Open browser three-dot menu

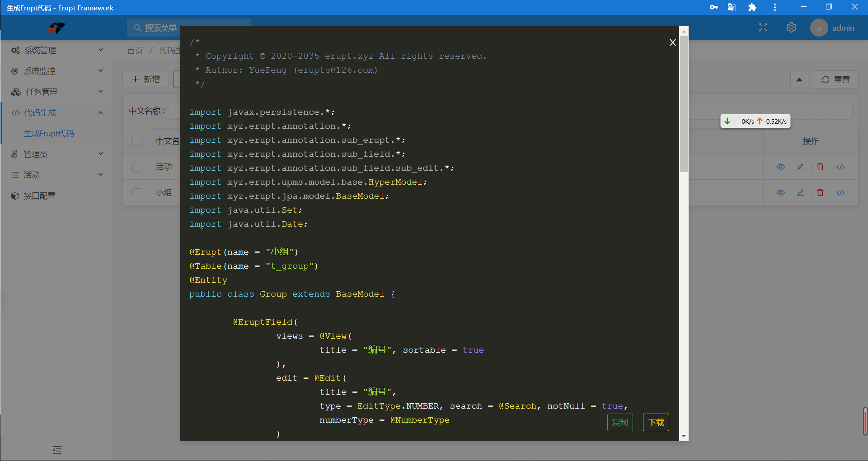point(775,7)
